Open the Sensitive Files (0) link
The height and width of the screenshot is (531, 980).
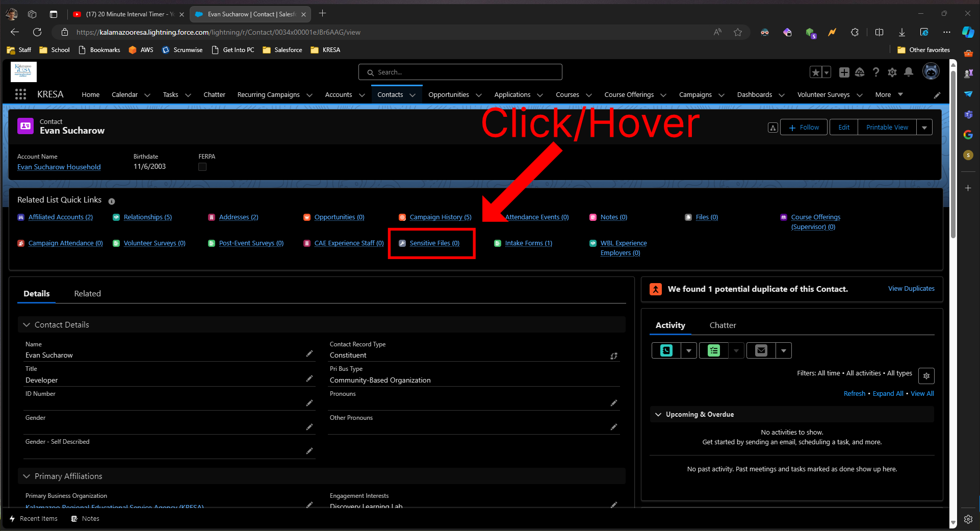[x=434, y=243]
